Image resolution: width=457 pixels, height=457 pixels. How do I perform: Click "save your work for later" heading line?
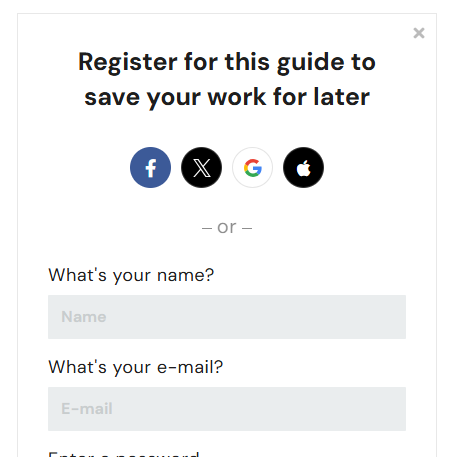pos(227,98)
